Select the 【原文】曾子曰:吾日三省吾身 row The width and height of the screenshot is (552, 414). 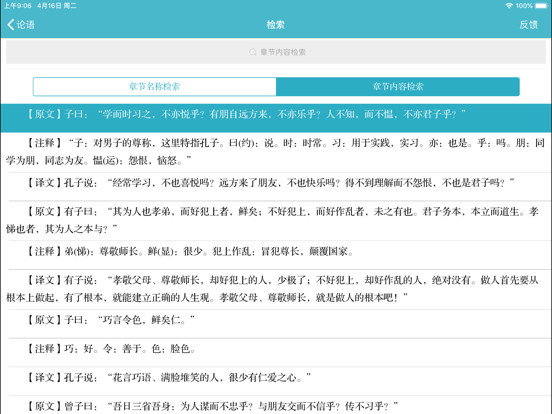point(276,405)
